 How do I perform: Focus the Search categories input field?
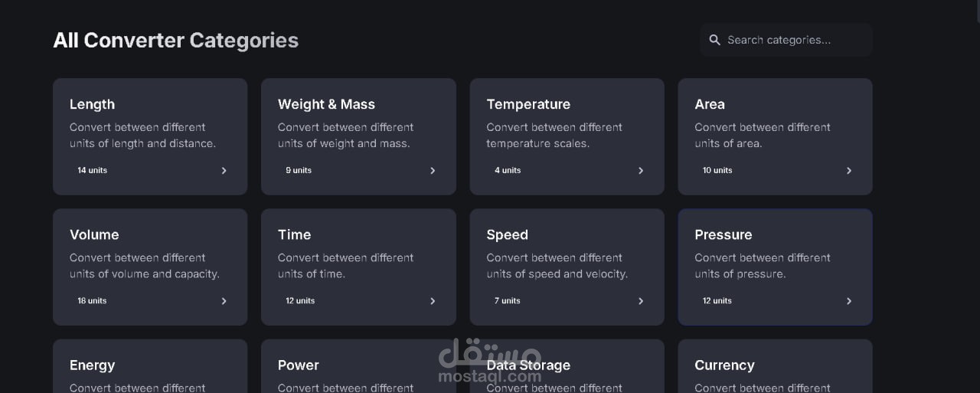(786, 40)
